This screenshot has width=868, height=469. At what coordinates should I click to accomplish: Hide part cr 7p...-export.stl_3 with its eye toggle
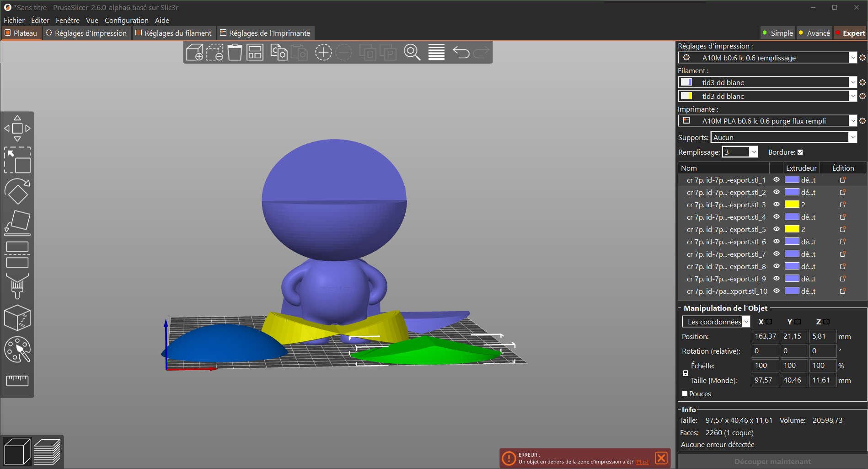(x=776, y=205)
